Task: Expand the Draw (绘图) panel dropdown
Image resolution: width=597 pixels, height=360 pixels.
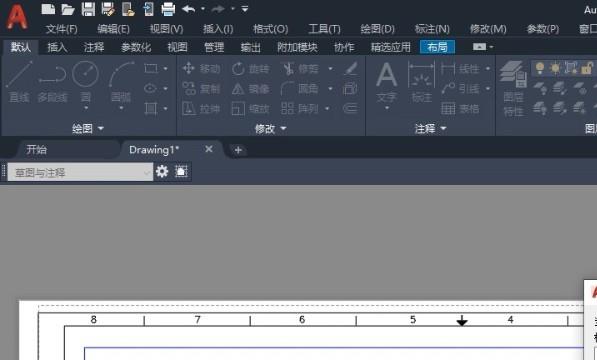Action: (x=88, y=129)
